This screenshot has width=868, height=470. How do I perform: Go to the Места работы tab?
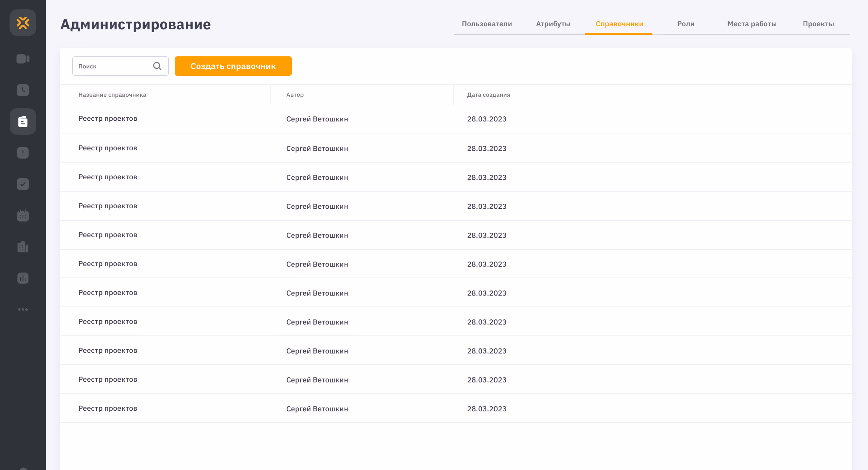[x=752, y=24]
